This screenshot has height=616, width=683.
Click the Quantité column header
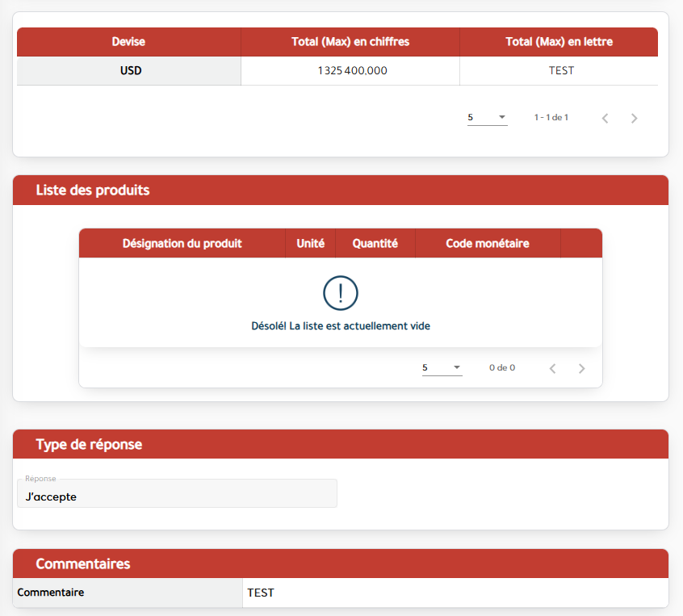[x=375, y=243]
